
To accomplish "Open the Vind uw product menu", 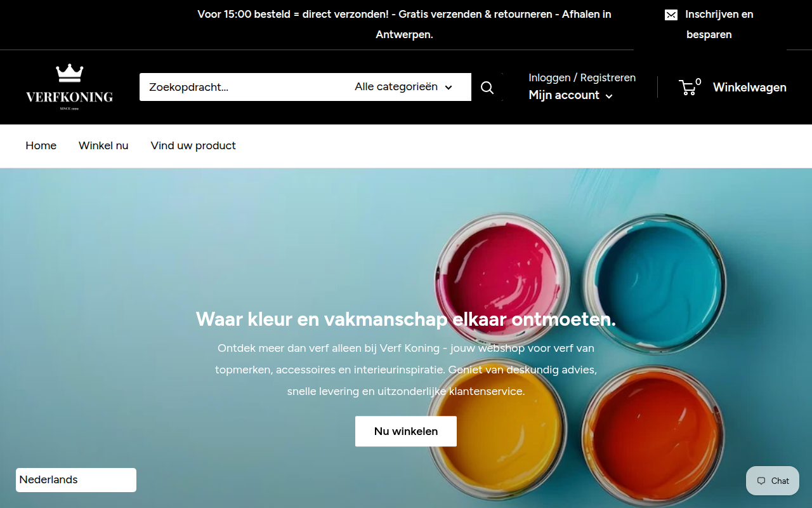I will click(193, 146).
